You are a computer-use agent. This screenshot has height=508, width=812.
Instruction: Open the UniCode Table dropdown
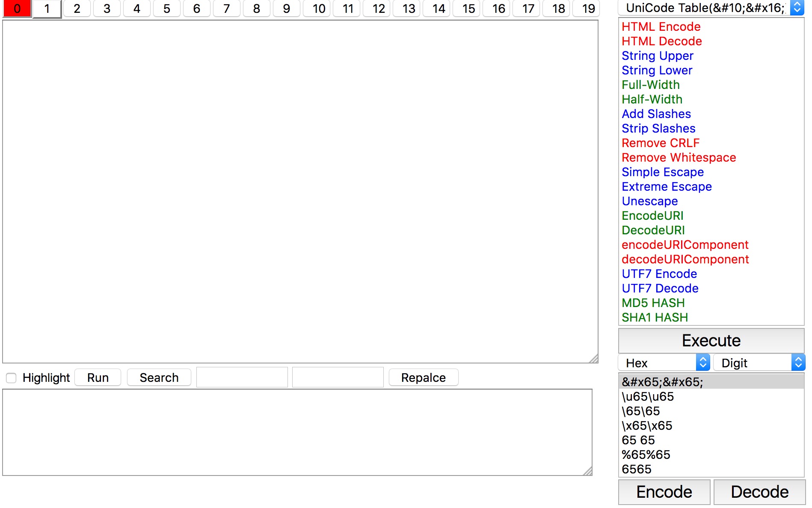coord(711,8)
